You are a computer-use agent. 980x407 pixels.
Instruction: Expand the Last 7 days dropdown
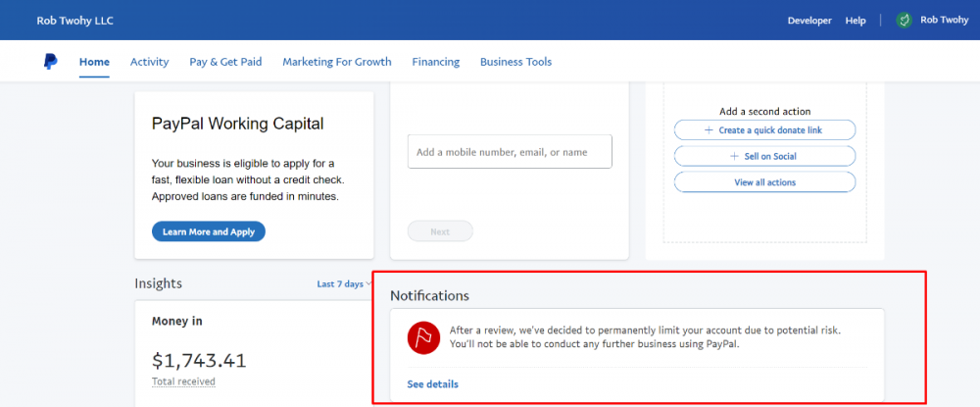pos(344,284)
